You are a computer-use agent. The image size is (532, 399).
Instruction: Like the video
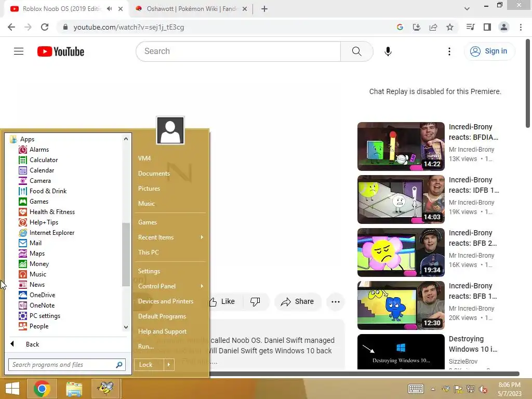pos(222,302)
